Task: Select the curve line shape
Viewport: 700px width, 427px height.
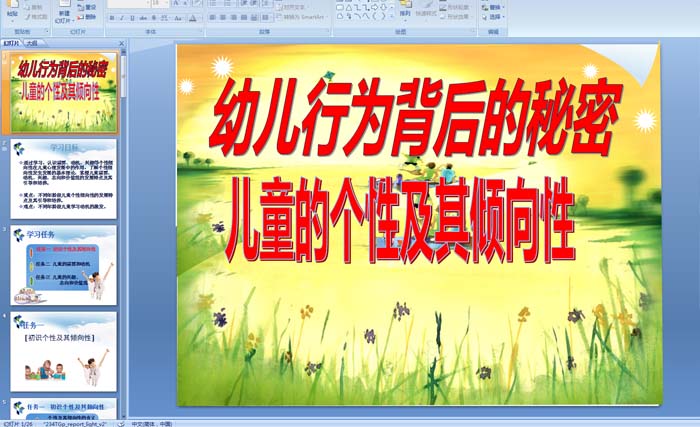Action: click(357, 17)
